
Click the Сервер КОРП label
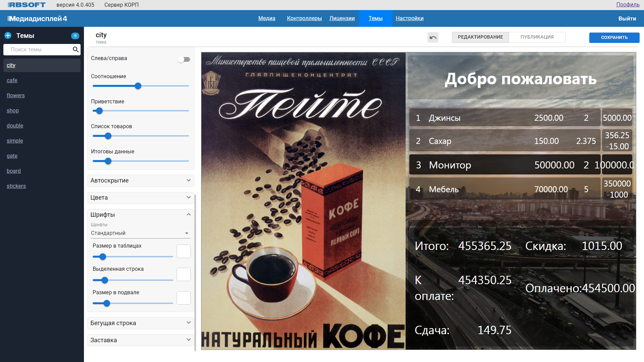point(121,5)
